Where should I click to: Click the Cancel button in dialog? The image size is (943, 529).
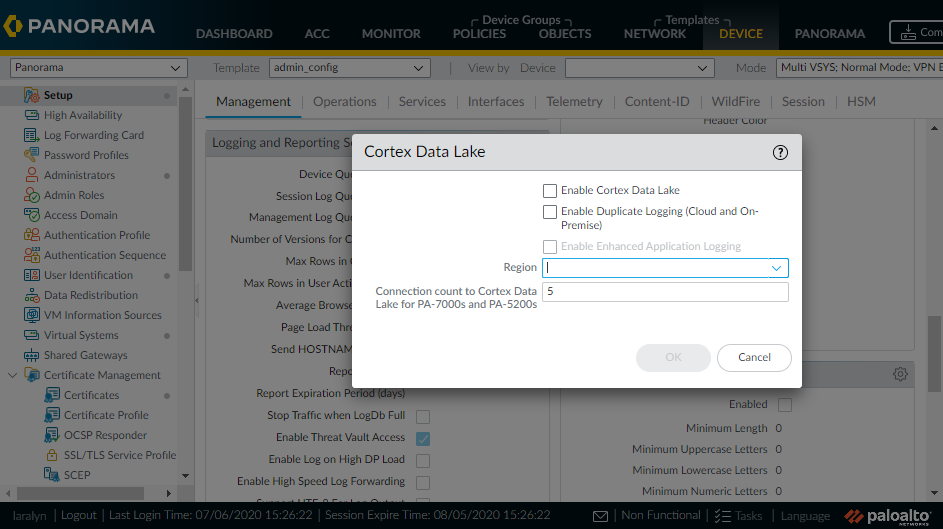coord(754,357)
